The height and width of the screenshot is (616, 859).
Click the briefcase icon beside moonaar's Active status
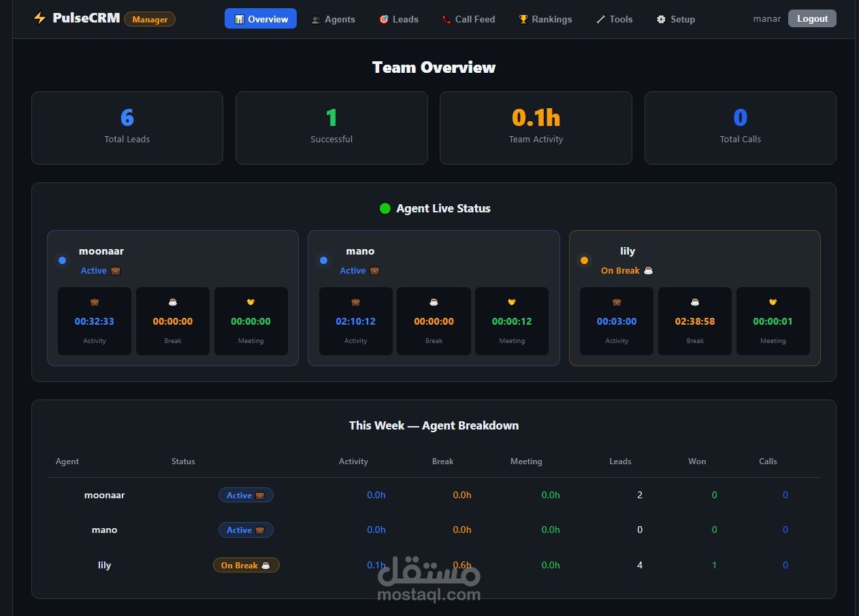pos(116,270)
